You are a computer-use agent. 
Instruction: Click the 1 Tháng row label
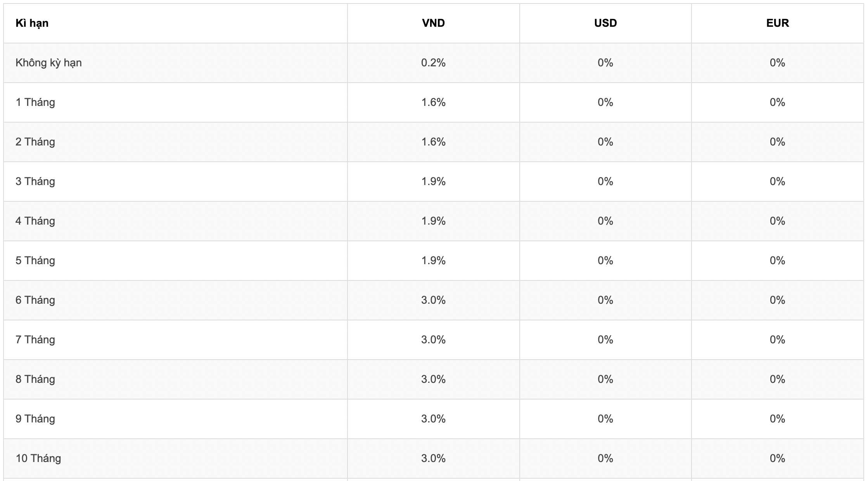click(x=35, y=102)
